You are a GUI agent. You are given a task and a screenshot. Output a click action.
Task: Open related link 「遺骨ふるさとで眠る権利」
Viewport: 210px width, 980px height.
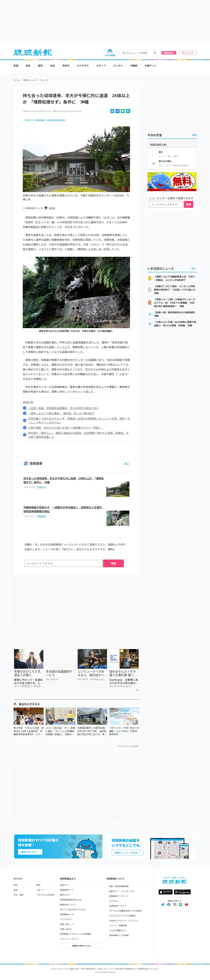[x=61, y=413]
